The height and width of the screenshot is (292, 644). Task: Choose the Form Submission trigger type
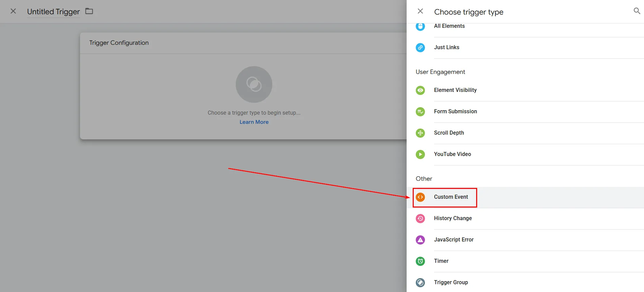(455, 112)
